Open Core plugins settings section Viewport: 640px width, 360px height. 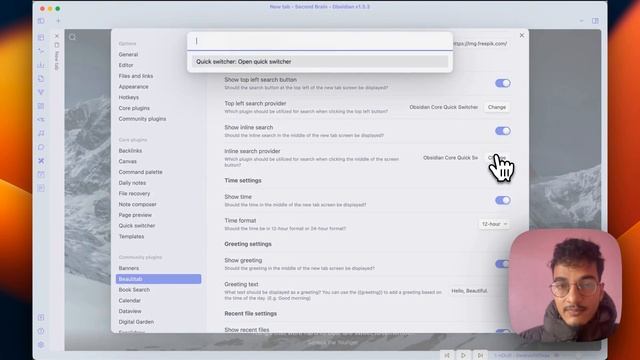coord(134,108)
